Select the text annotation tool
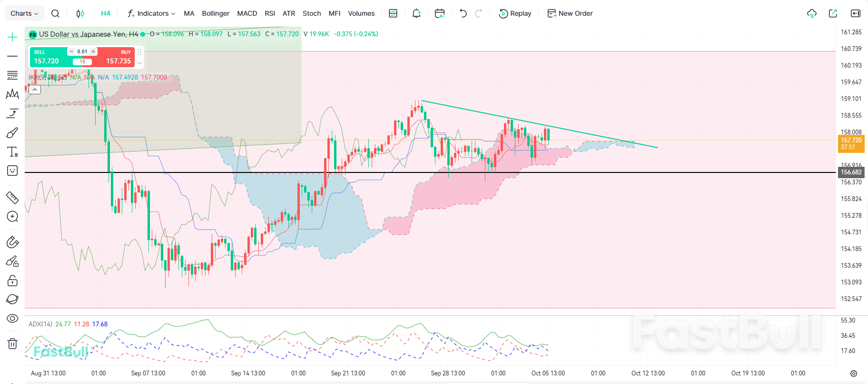The image size is (868, 384). (12, 152)
